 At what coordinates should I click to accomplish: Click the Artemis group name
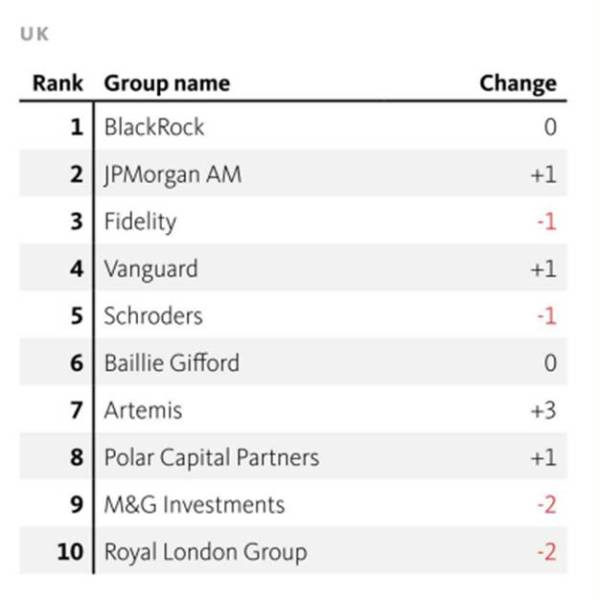tap(143, 411)
